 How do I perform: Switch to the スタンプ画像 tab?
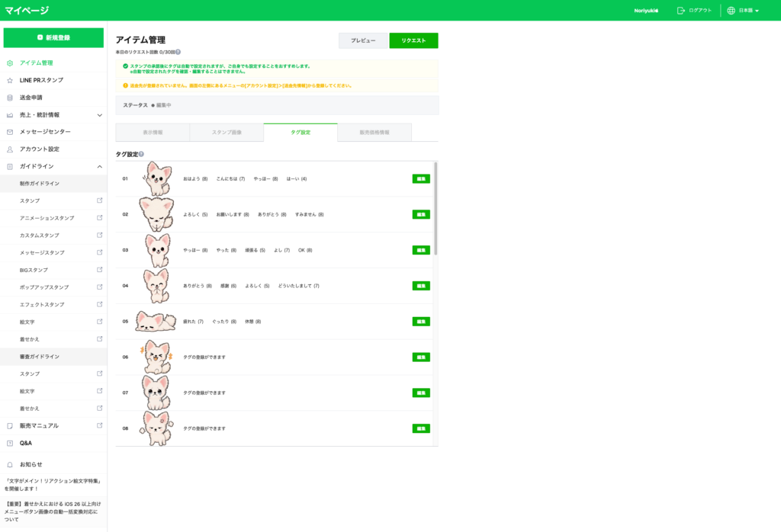click(227, 133)
